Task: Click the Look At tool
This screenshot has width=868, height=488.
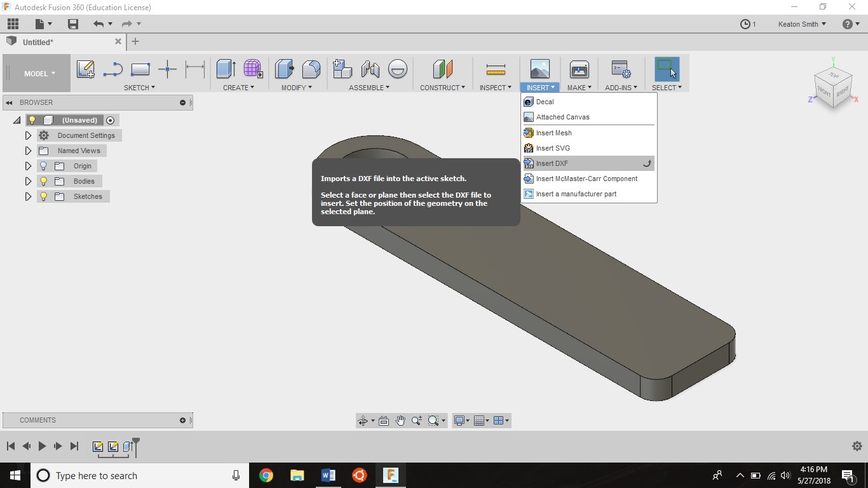Action: (384, 421)
